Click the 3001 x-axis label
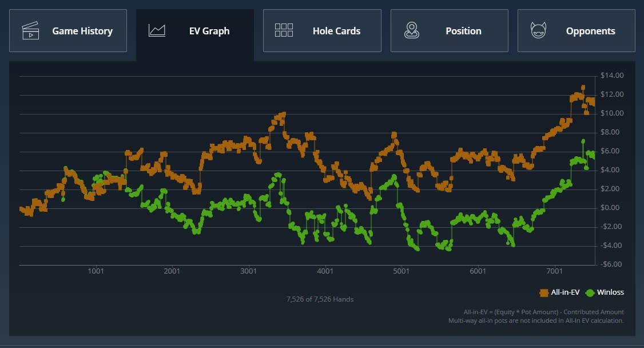 [248, 271]
